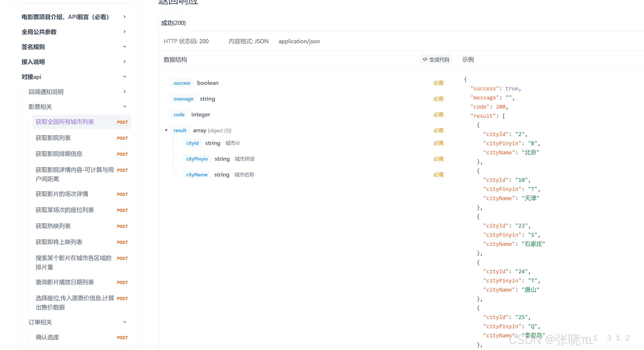This screenshot has width=644, height=350.
Task: Open 获取全国所有城市列表 API item
Action: [65, 122]
